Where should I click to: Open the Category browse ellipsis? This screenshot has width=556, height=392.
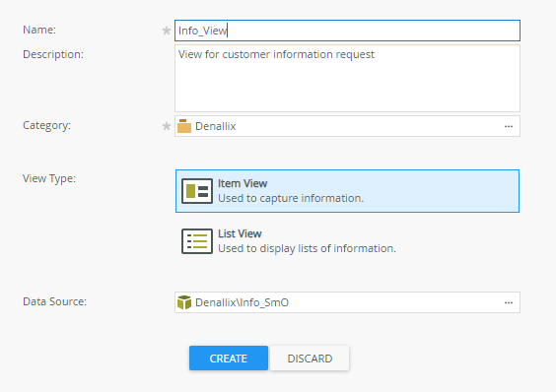[509, 126]
